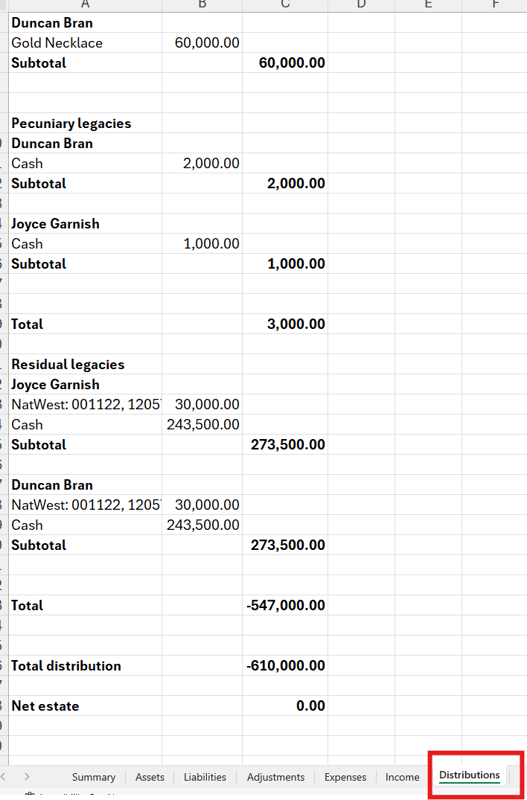Screen dimensions: 527x800
Task: Click the -610,000.00 total distribution value
Action: 285,665
